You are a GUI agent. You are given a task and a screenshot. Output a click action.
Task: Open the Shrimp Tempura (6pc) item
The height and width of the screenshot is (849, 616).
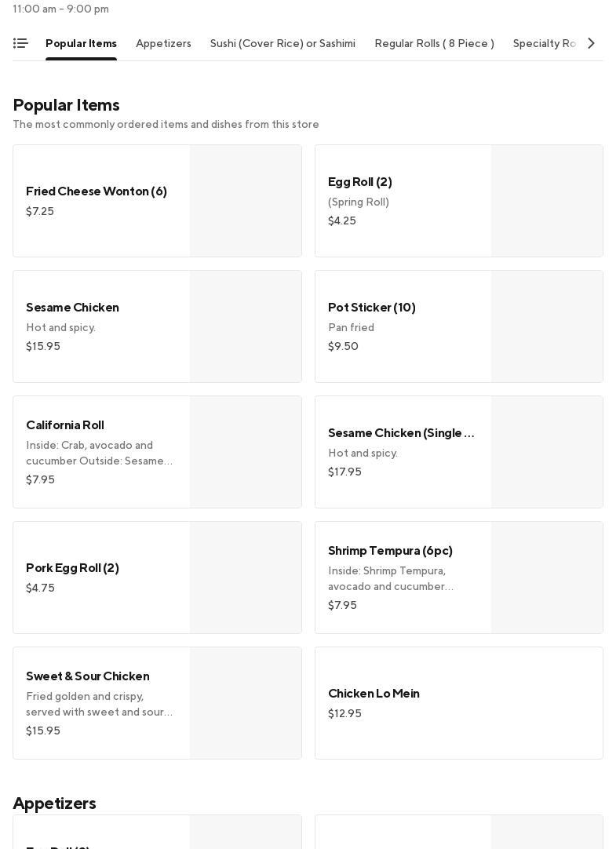pos(390,551)
